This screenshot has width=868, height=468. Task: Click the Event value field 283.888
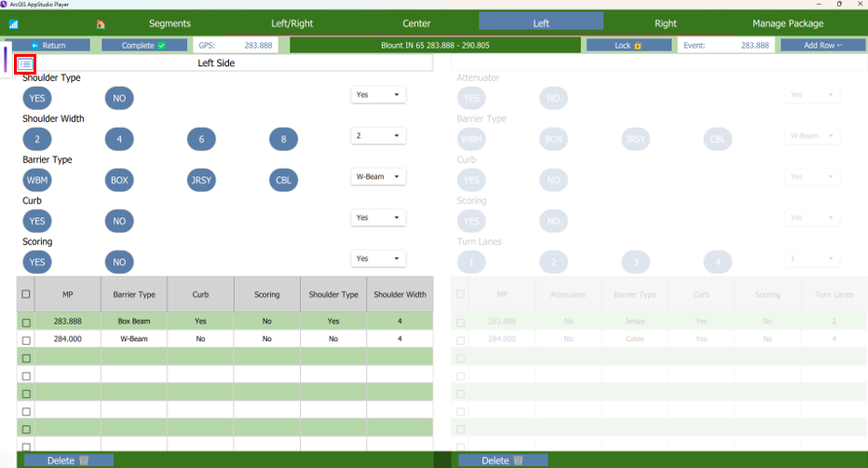click(755, 46)
